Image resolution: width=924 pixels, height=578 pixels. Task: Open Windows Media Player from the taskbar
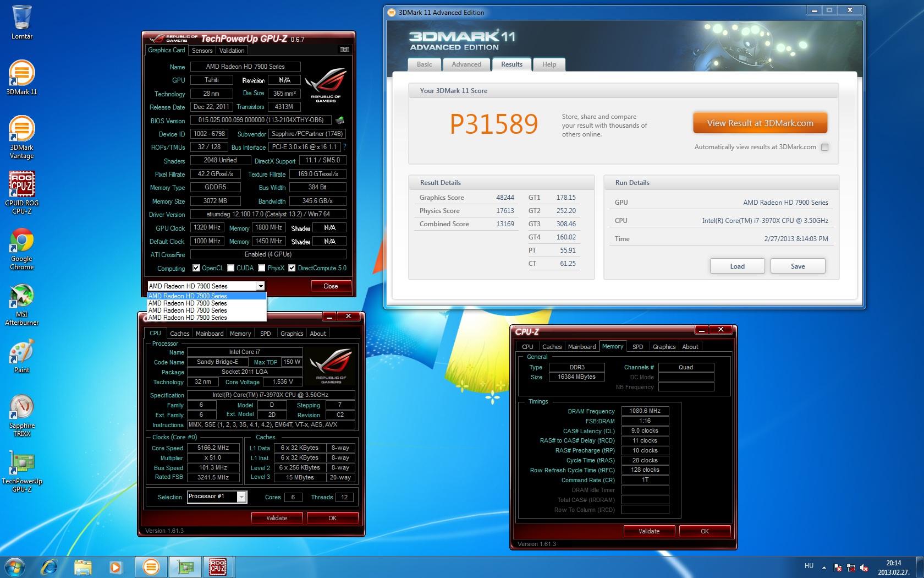116,566
